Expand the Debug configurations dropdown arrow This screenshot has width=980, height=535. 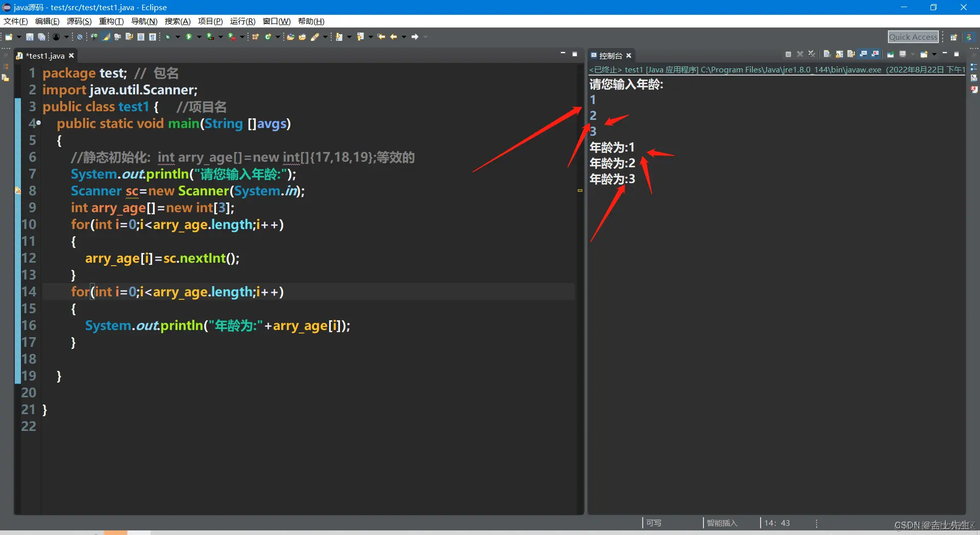point(178,37)
